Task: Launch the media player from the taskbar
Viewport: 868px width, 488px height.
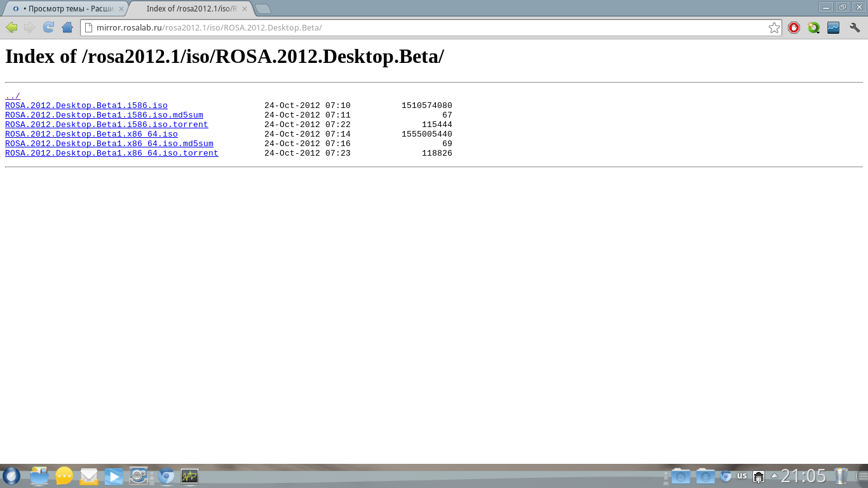Action: [114, 476]
